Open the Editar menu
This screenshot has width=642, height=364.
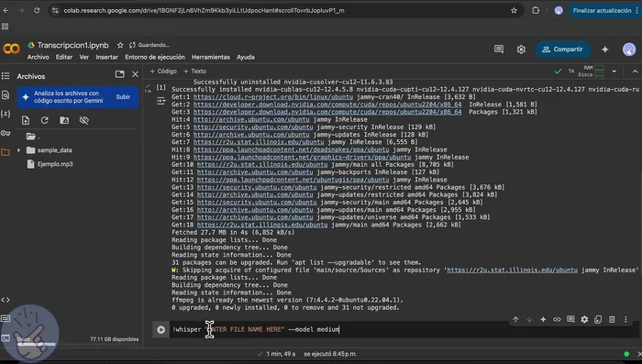tap(64, 57)
